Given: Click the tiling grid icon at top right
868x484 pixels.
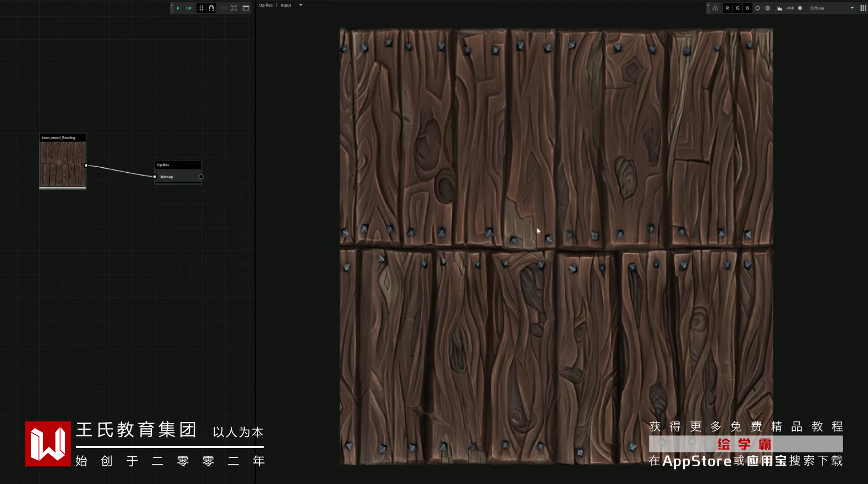Looking at the screenshot, I should tap(863, 8).
